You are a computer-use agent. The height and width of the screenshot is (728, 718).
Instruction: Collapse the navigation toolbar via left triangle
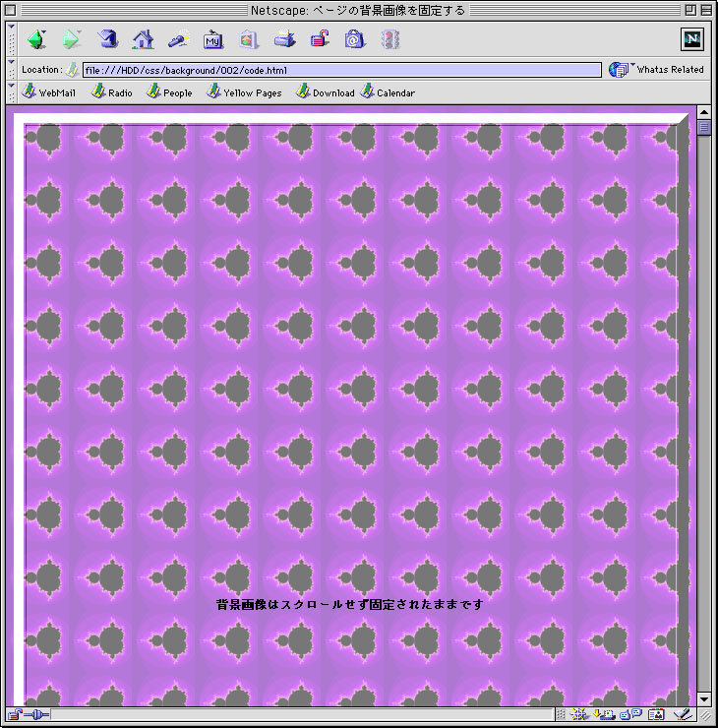[11, 39]
